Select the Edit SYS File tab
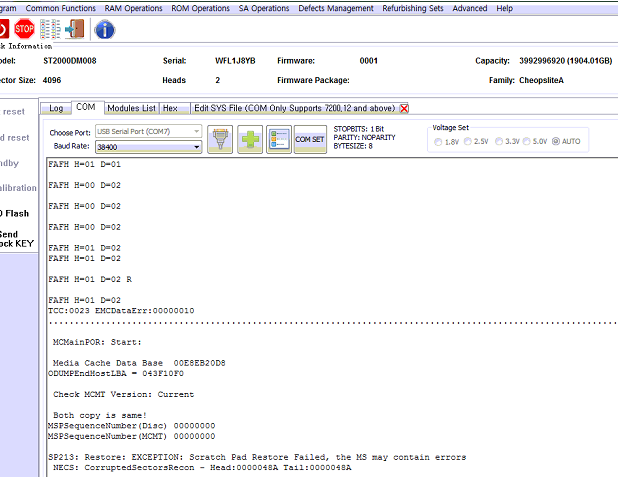 pyautogui.click(x=295, y=108)
